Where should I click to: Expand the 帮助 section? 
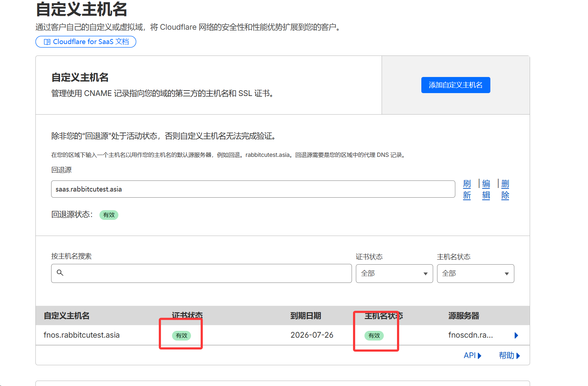point(509,356)
